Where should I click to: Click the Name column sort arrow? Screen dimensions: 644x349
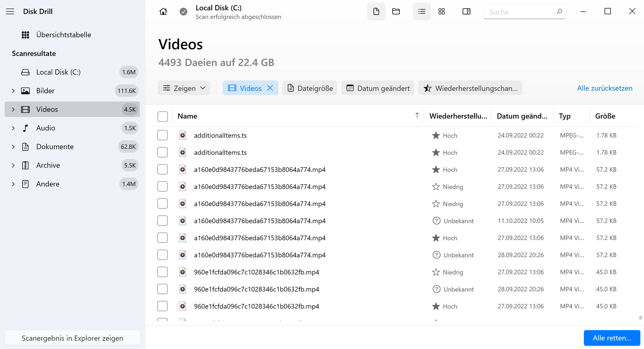417,115
